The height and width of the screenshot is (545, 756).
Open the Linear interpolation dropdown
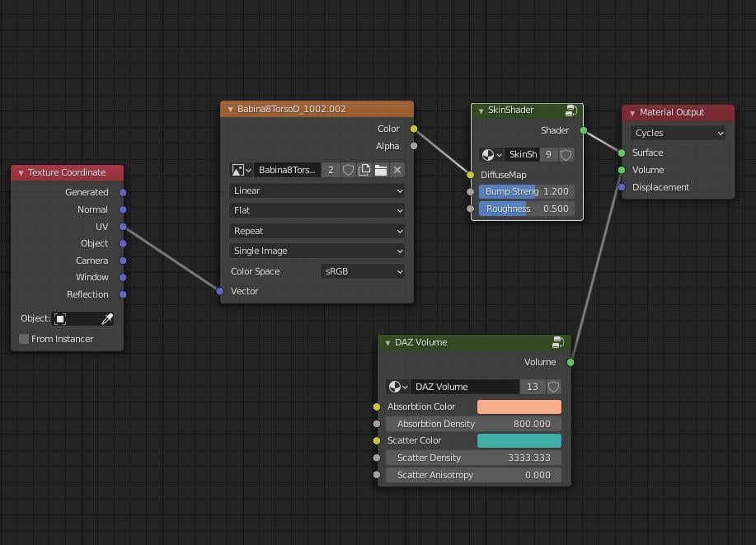tap(317, 191)
